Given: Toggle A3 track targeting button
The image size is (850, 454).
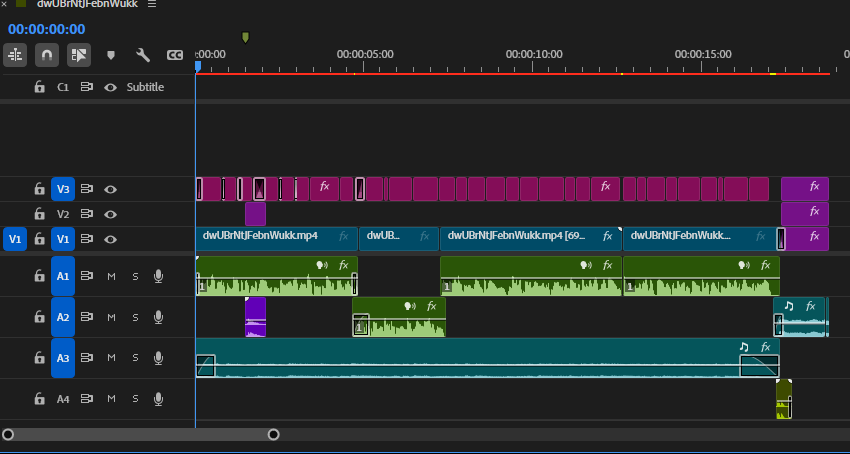Looking at the screenshot, I should point(63,358).
